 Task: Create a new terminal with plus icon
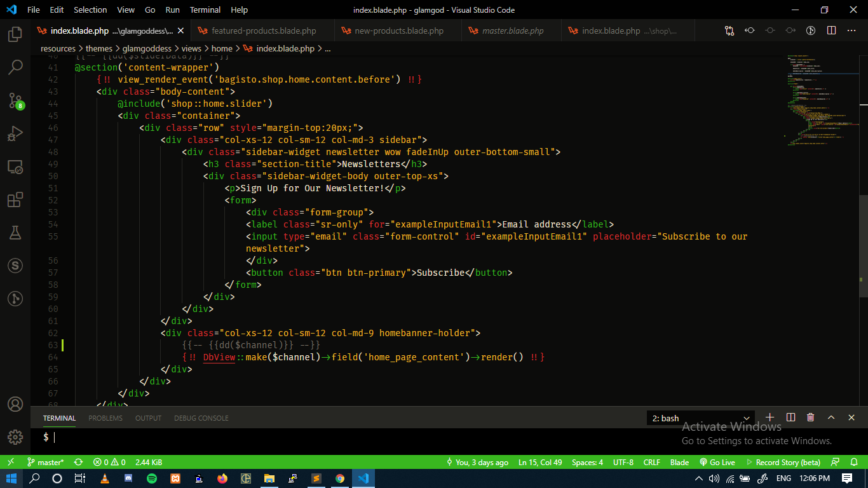[x=770, y=417]
